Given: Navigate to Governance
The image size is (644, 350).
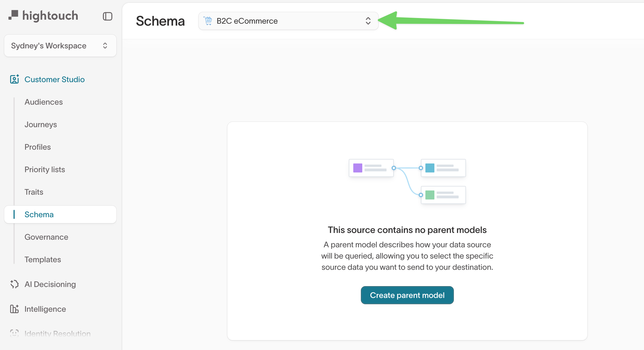Looking at the screenshot, I should [46, 237].
